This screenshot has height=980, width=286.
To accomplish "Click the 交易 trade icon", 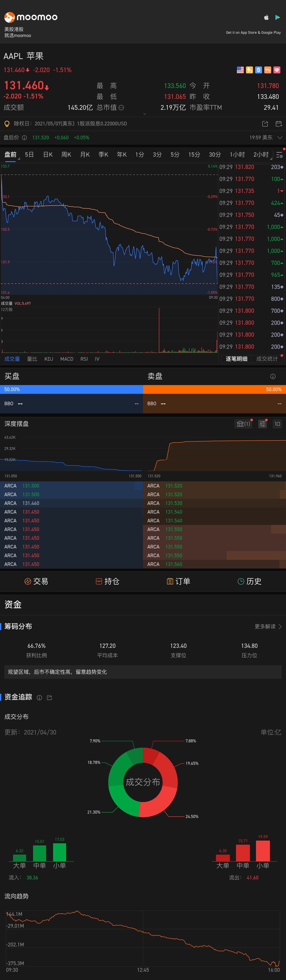I will pyautogui.click(x=28, y=581).
